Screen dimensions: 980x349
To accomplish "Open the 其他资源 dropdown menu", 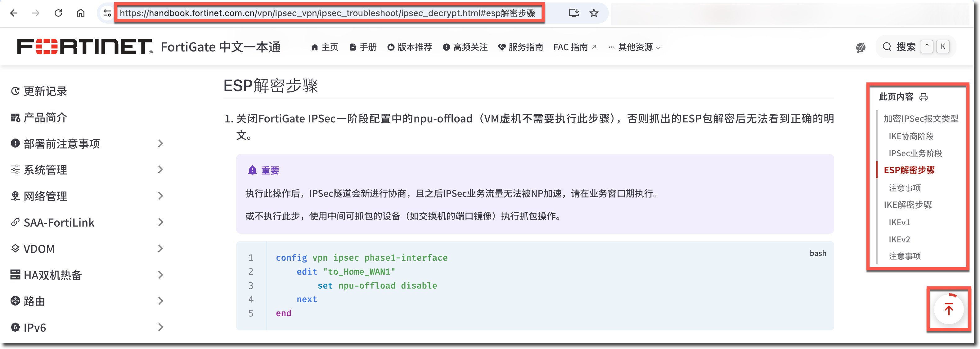I will click(635, 47).
